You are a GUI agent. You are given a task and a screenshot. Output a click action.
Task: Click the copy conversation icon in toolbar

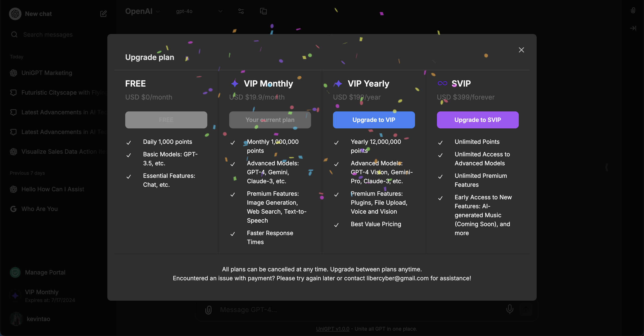[263, 11]
